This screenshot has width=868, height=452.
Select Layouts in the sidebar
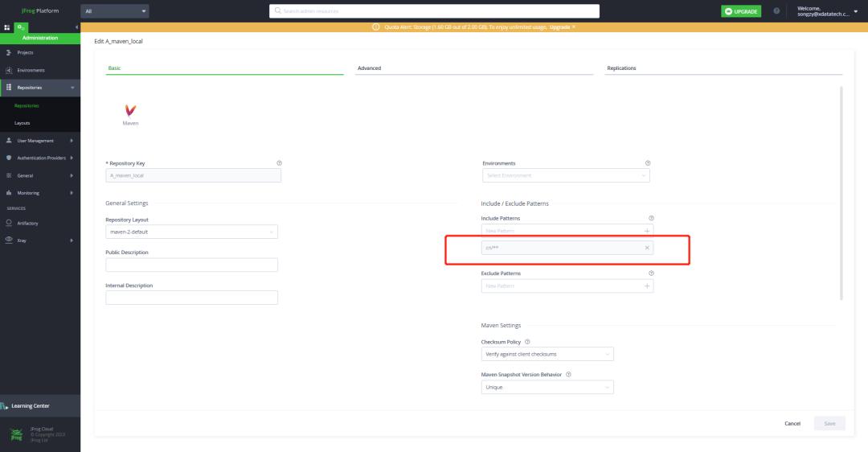click(x=23, y=123)
